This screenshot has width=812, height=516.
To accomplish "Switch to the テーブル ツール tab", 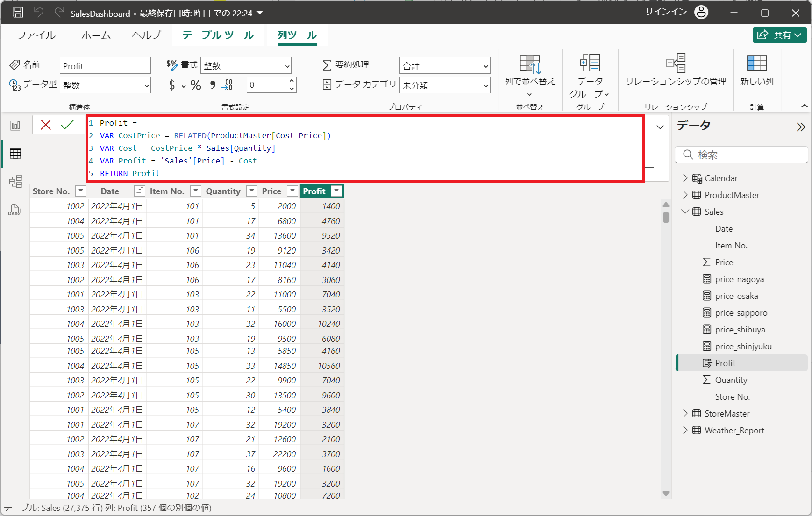I will click(218, 35).
